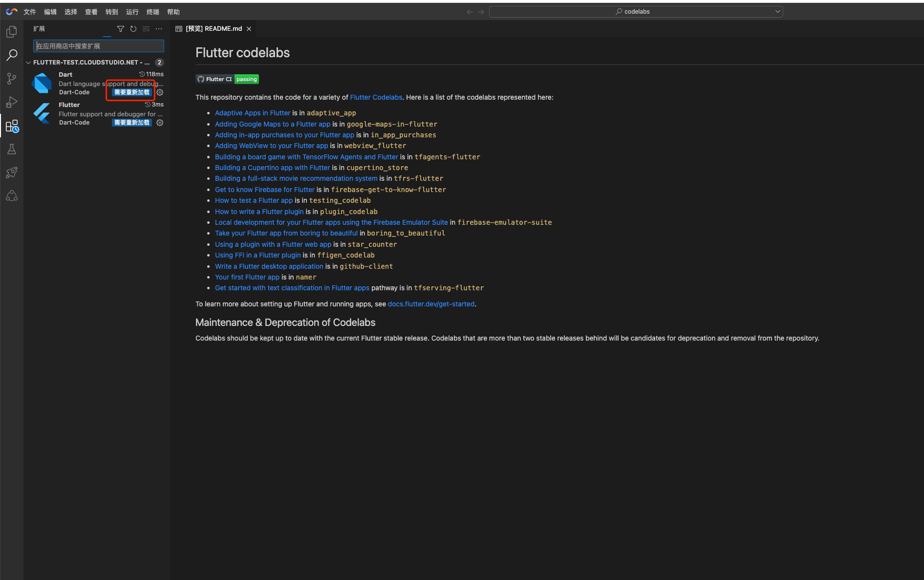Open Adding WebView to your Flutter app

point(271,146)
